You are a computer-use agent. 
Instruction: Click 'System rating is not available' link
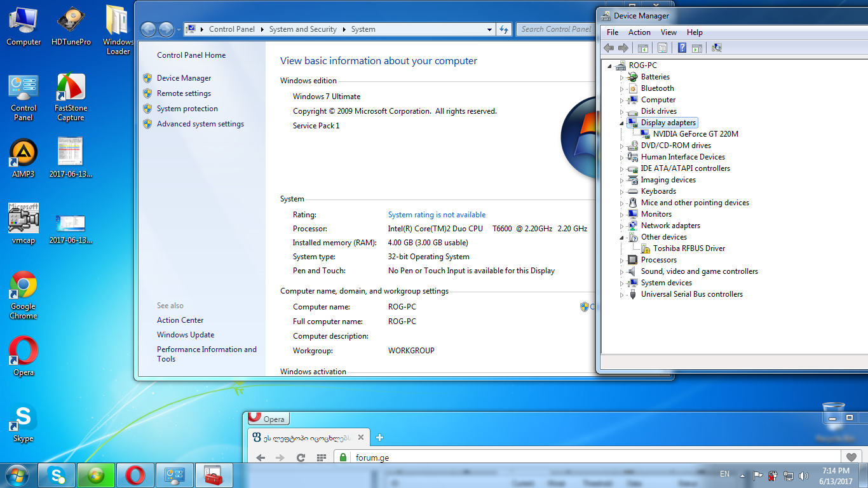point(437,215)
